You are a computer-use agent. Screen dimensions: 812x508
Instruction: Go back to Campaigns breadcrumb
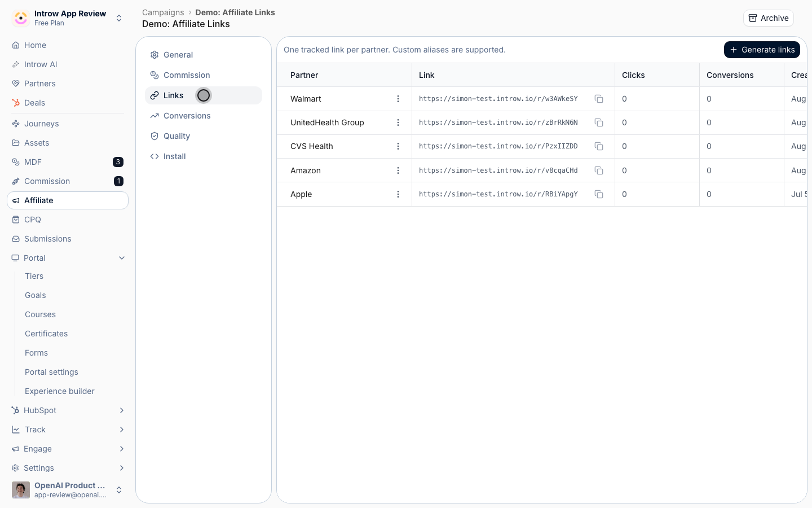tap(163, 12)
